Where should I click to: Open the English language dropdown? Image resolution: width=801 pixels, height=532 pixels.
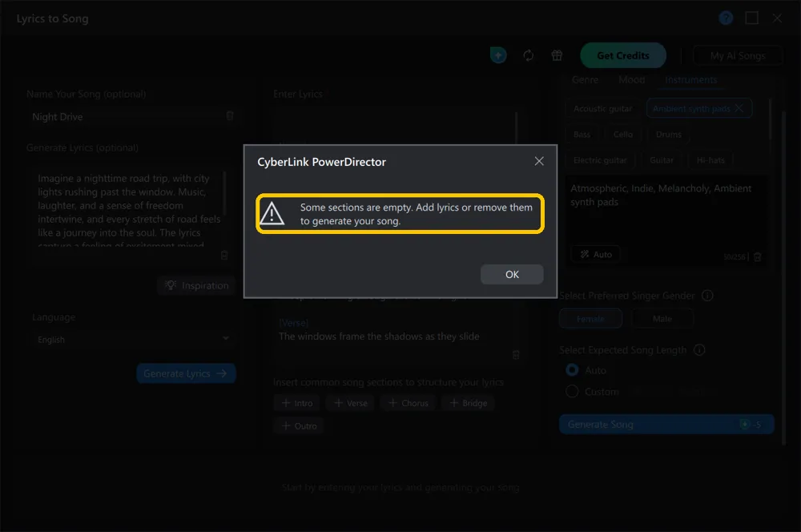click(133, 340)
